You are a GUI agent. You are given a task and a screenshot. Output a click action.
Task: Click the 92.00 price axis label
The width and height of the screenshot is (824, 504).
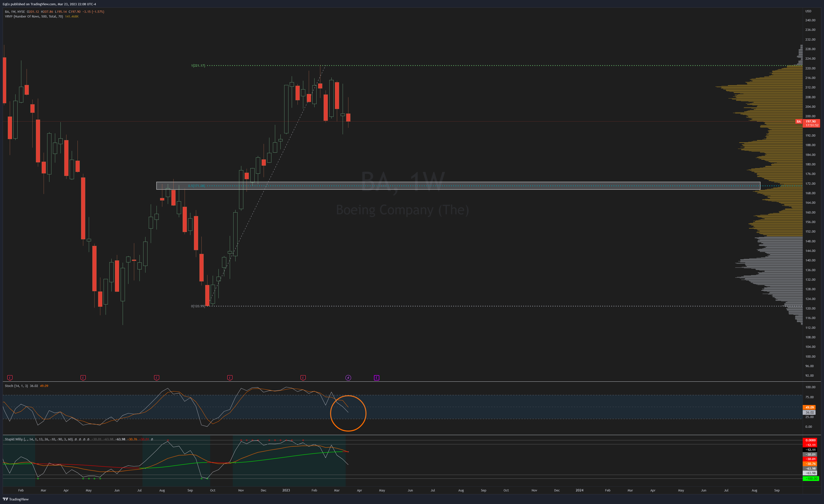coord(810,375)
